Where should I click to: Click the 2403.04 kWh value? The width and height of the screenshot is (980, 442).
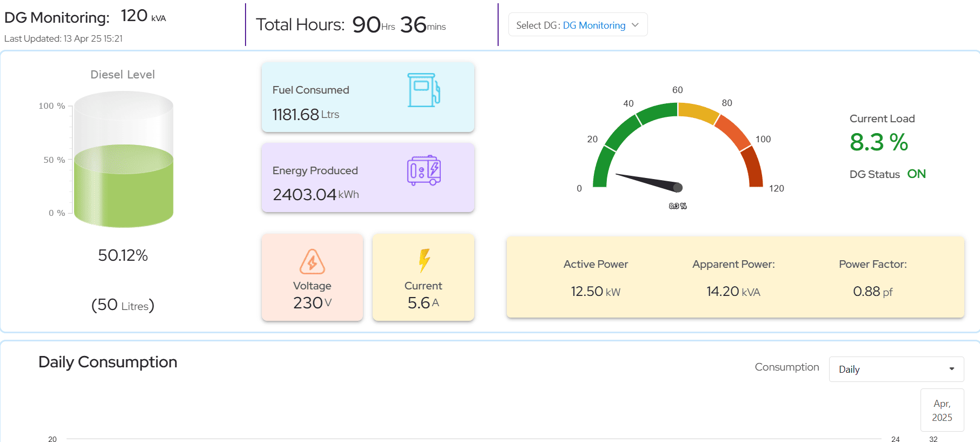(x=316, y=194)
